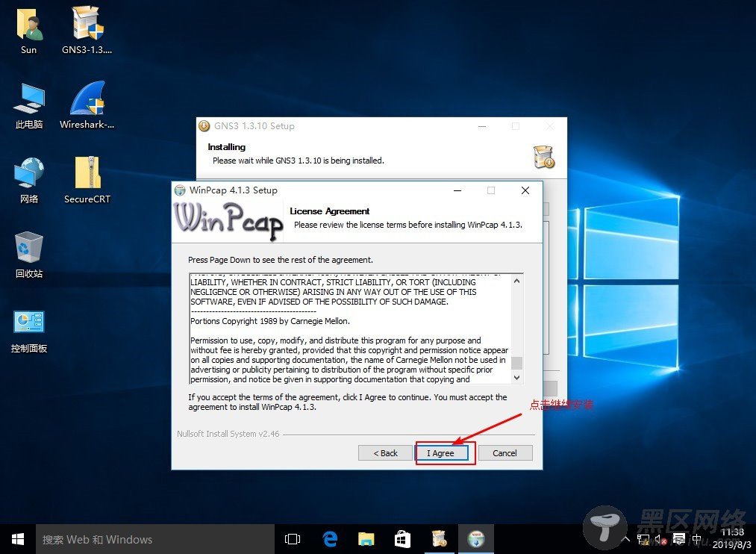Screen dimensions: 756x554
Task: Switch to GNS3 installer taskbar item
Action: (x=440, y=540)
